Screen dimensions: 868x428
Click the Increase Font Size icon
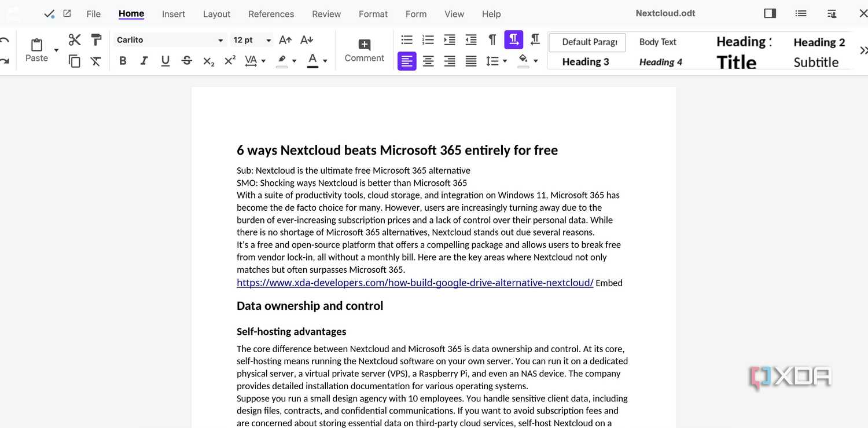click(x=285, y=40)
